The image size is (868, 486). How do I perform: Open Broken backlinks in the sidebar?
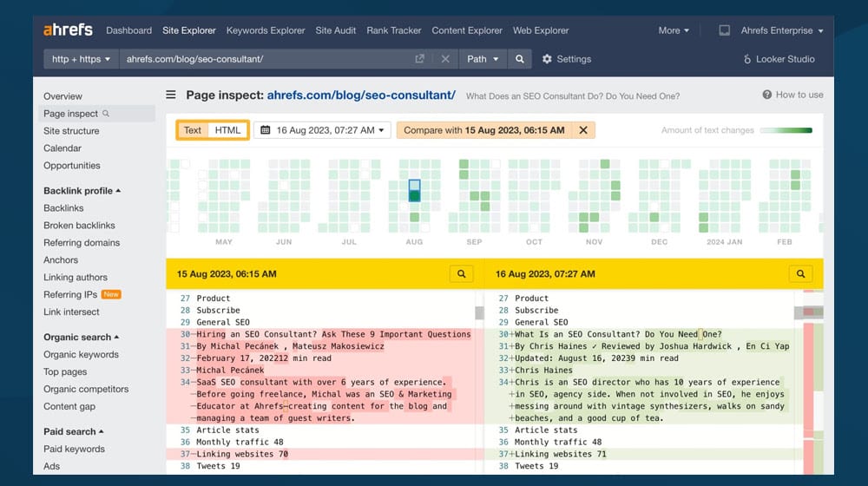pyautogui.click(x=79, y=226)
